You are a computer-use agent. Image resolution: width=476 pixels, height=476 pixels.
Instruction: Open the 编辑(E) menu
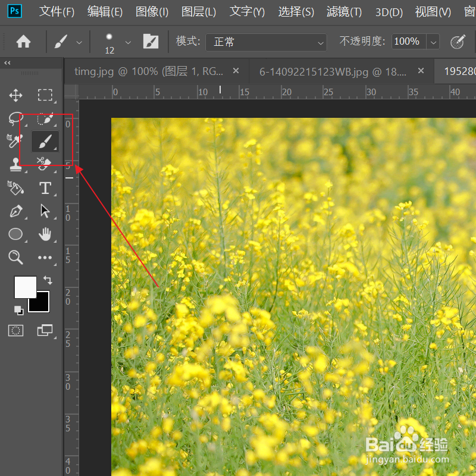tap(105, 12)
